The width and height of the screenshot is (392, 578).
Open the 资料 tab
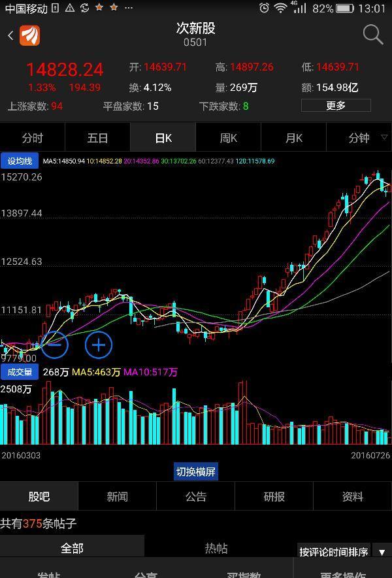pos(353,496)
